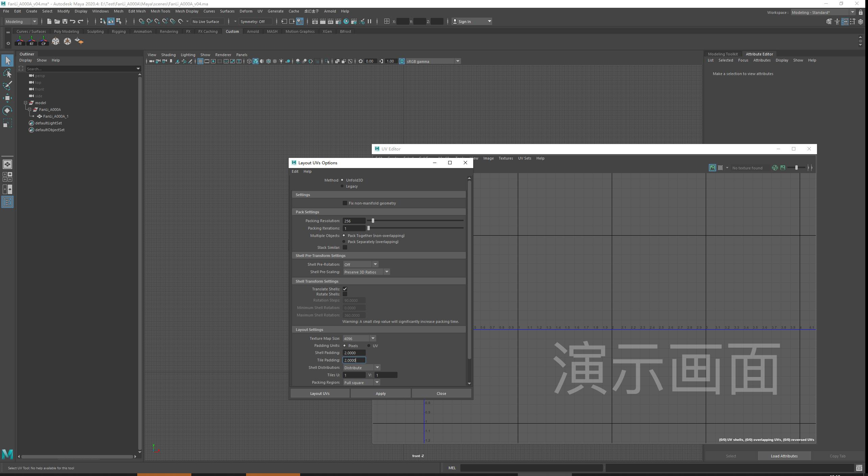The width and height of the screenshot is (868, 476).
Task: Select Pack Together (non-overlapping) option
Action: [344, 236]
